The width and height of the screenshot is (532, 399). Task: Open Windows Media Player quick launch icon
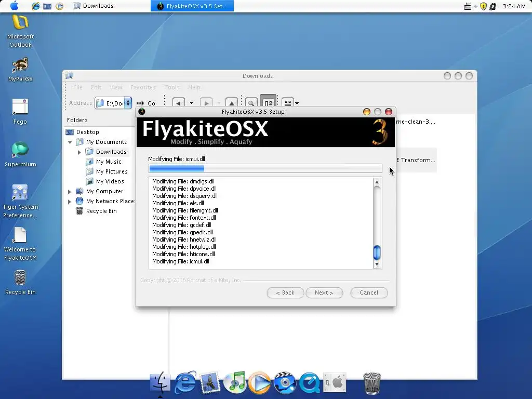tap(59, 6)
